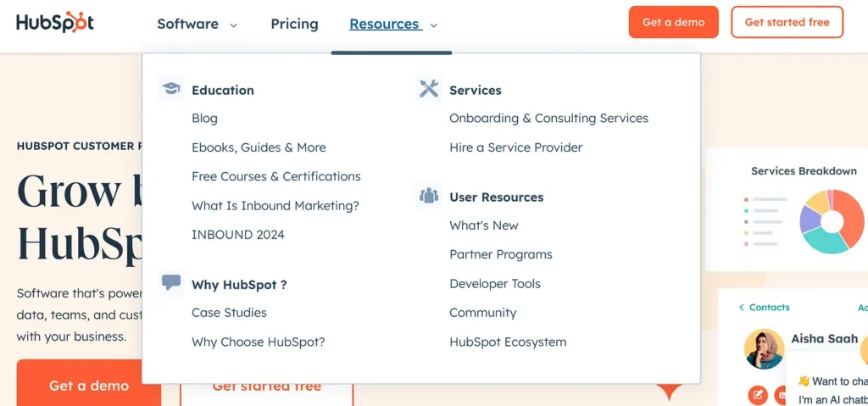Expand the Software dropdown menu
The width and height of the screenshot is (868, 406).
pos(197,25)
